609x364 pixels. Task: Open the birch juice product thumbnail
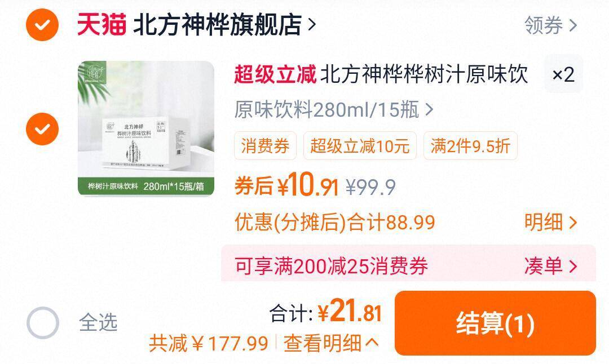click(146, 128)
